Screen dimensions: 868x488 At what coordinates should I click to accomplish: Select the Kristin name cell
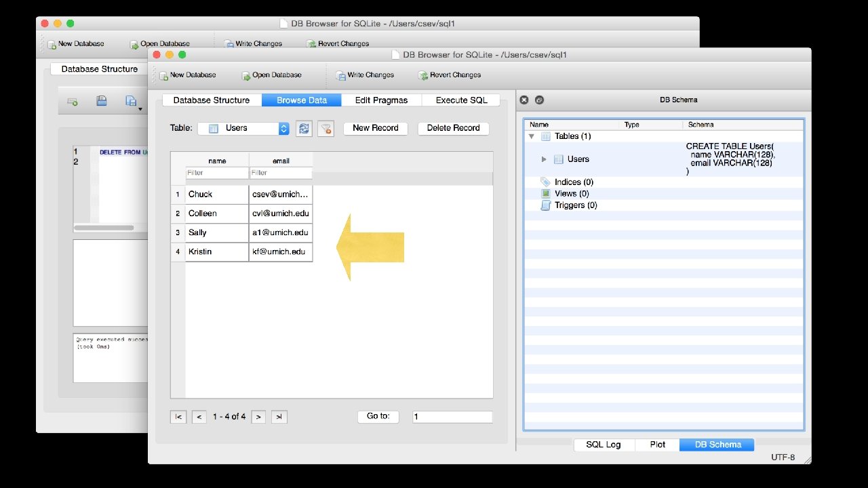tap(217, 251)
